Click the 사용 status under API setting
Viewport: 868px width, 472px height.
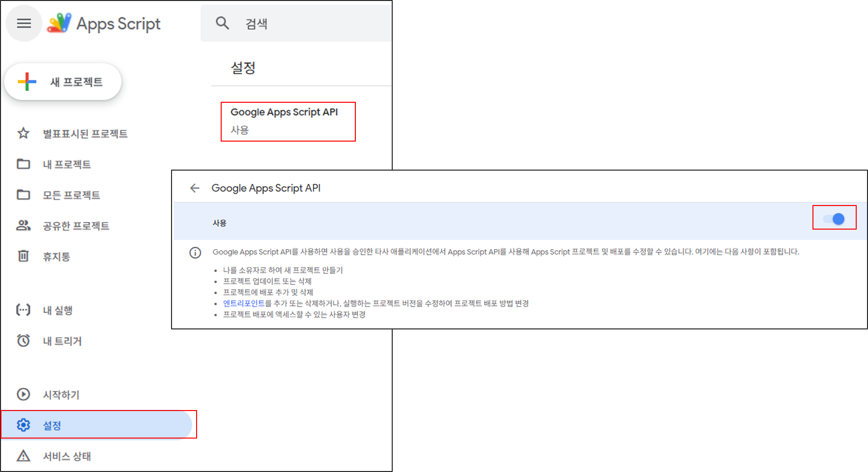tap(240, 130)
